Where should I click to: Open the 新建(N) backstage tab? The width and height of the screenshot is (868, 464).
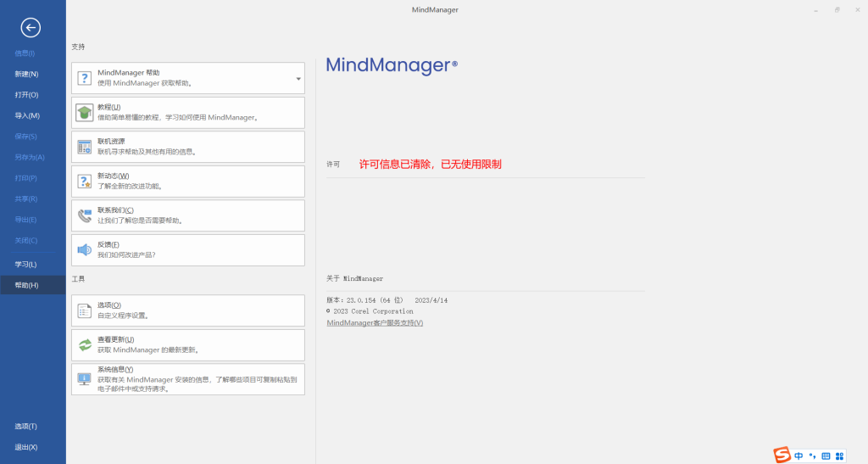26,74
